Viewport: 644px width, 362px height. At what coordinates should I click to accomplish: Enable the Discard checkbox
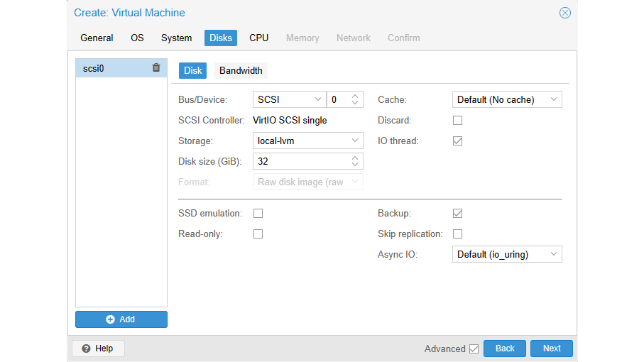click(458, 121)
